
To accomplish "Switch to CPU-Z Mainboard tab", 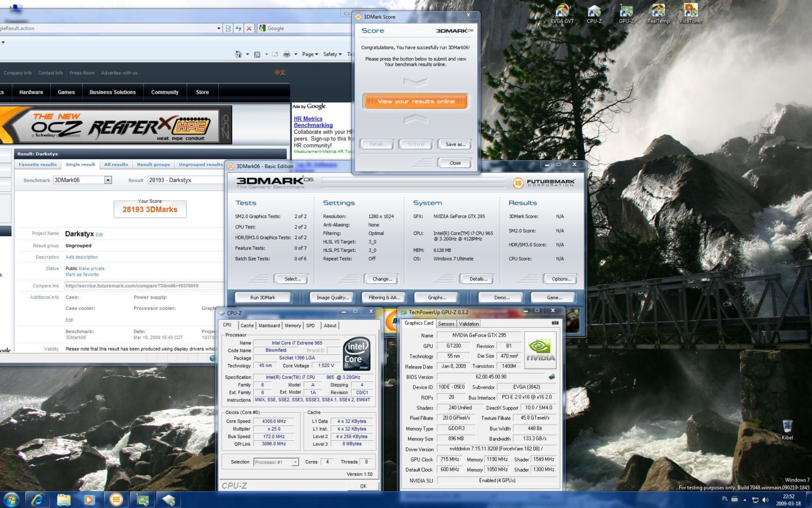I will coord(269,325).
